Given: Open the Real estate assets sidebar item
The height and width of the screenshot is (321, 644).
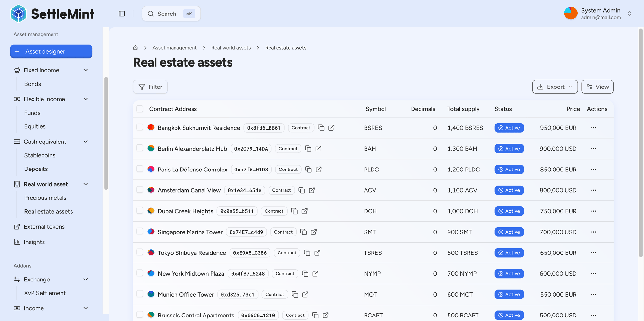Looking at the screenshot, I should [48, 211].
